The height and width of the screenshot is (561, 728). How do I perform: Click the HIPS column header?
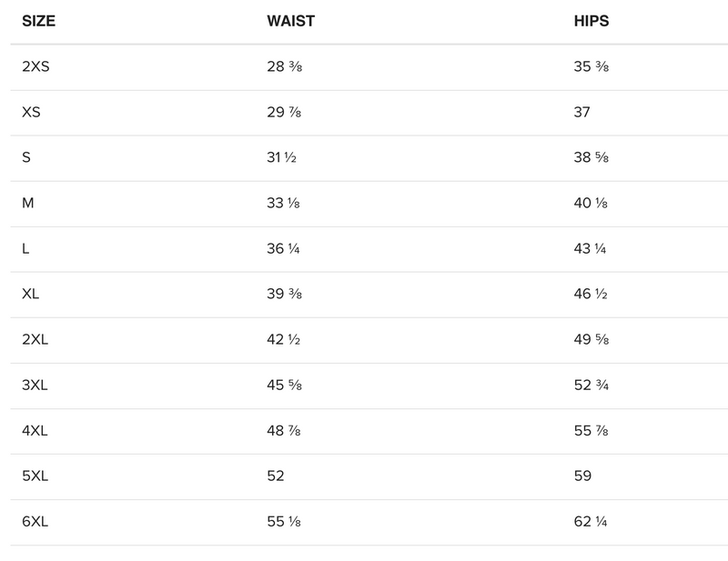(x=591, y=21)
